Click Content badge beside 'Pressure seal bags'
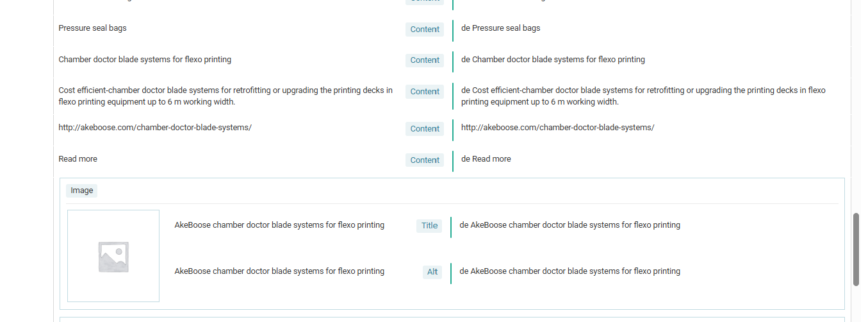This screenshot has width=868, height=322. tap(425, 30)
